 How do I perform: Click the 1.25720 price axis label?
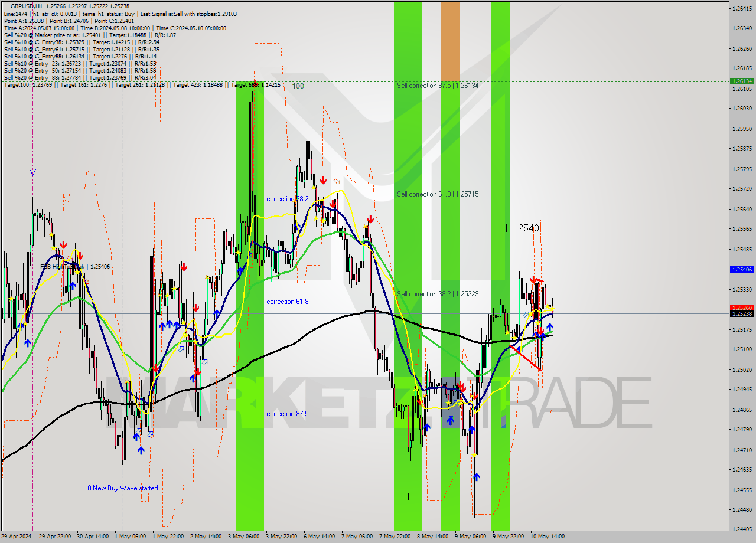point(743,189)
